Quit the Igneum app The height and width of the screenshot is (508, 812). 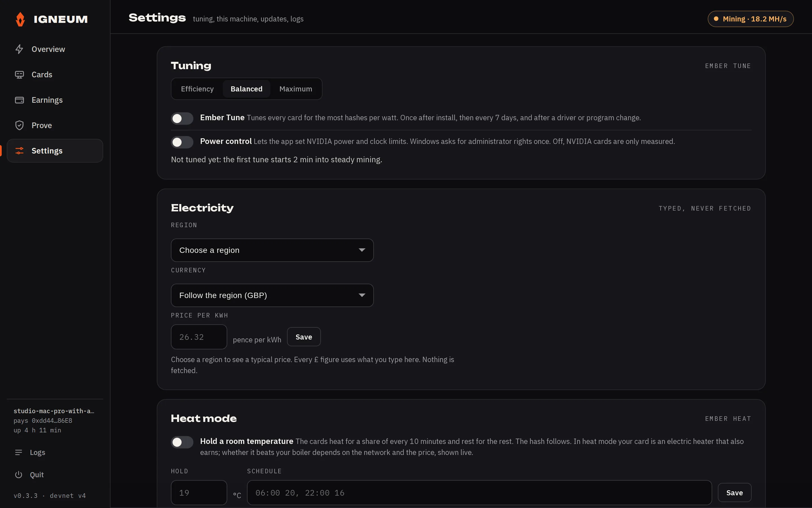click(x=55, y=475)
